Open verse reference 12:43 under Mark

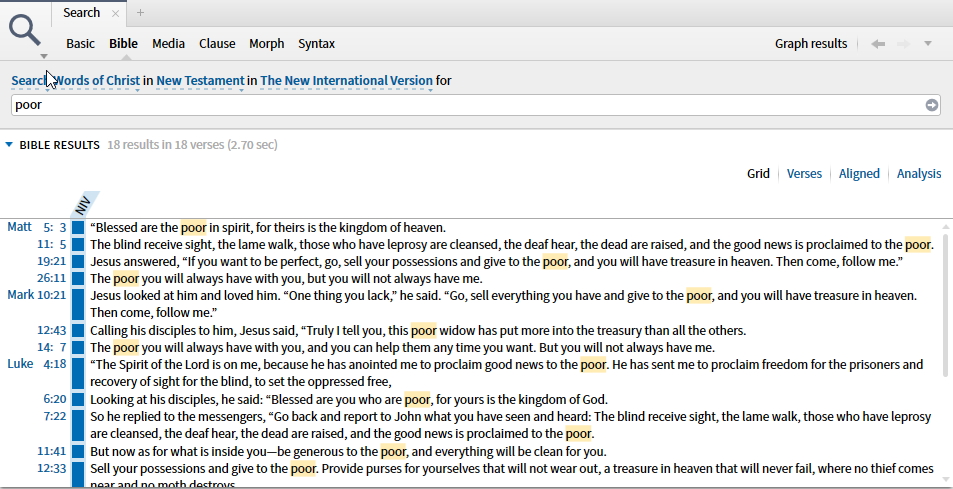coord(52,330)
